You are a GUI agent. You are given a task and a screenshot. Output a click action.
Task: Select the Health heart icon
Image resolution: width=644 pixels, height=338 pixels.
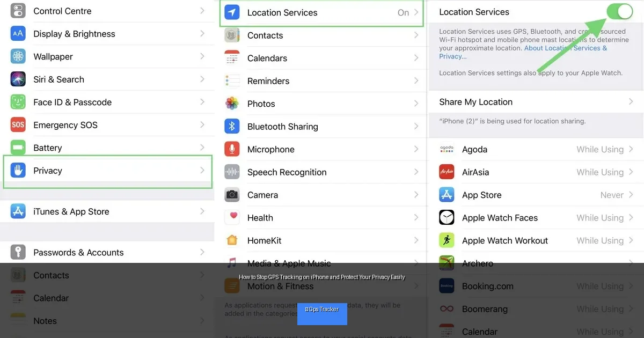tap(232, 218)
